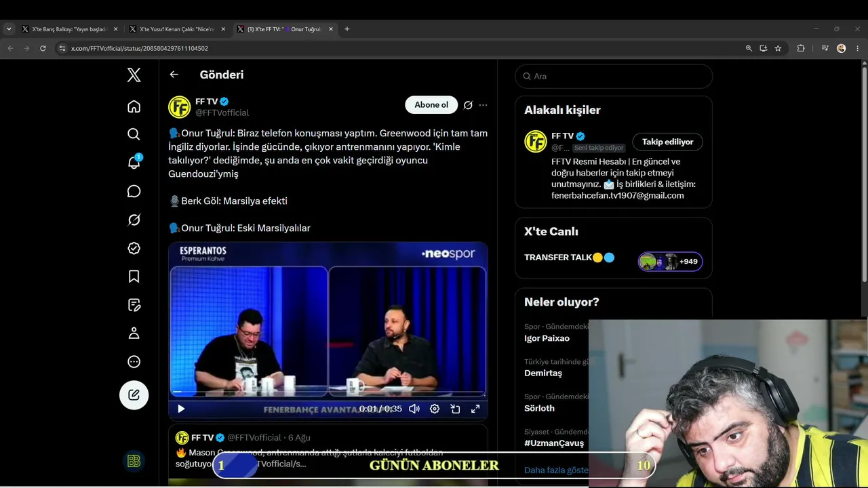Open the #UzmanÇavuş trend
Image resolution: width=868 pixels, height=488 pixels.
pyautogui.click(x=554, y=443)
